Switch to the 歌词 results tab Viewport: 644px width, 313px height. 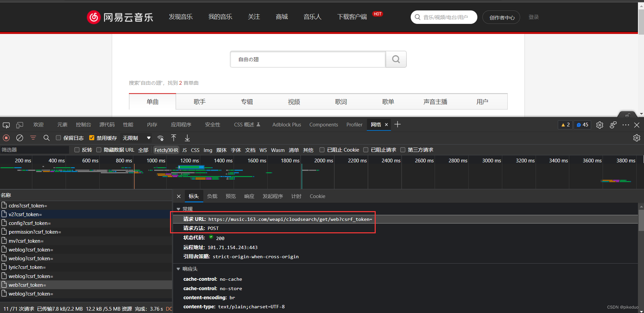tap(341, 102)
